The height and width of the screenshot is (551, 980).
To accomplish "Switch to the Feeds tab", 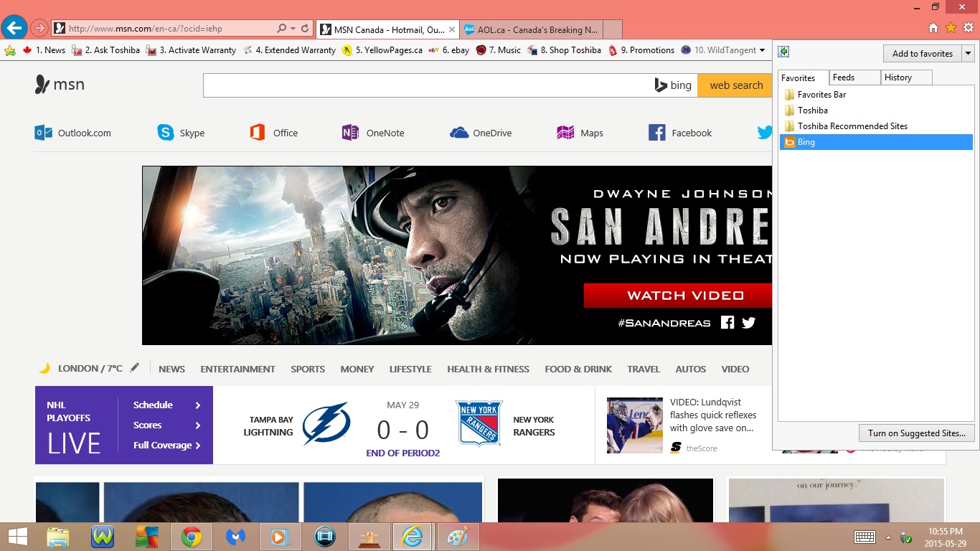I will pyautogui.click(x=854, y=77).
